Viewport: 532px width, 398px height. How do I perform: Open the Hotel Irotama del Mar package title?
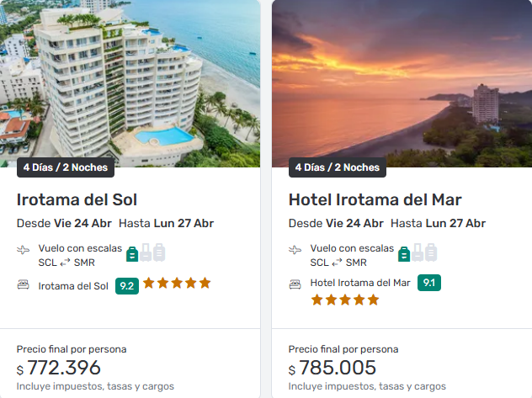point(375,199)
